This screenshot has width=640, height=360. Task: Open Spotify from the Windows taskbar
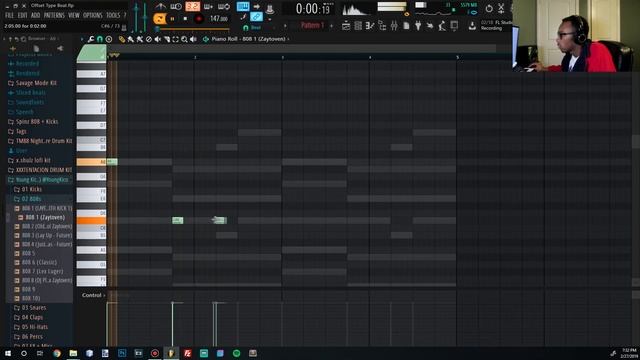(x=236, y=353)
